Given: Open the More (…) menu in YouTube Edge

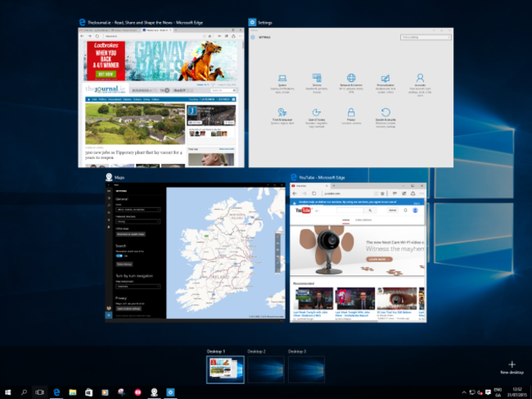Looking at the screenshot, I should [x=422, y=193].
